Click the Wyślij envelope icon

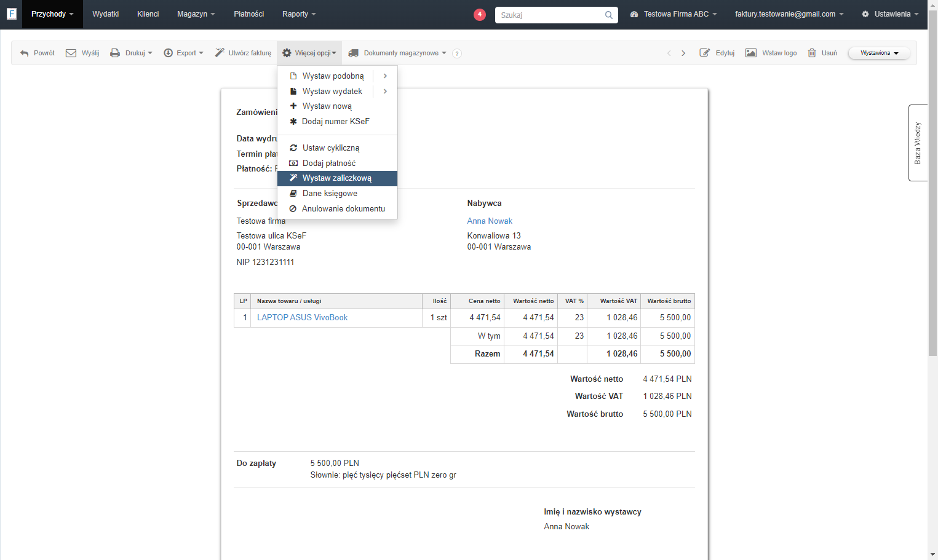pos(71,53)
